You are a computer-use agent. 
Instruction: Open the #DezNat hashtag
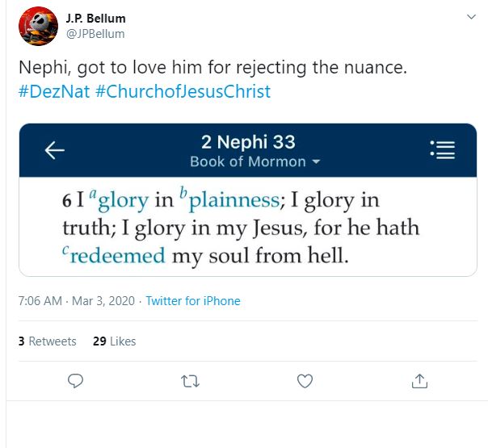click(x=53, y=92)
